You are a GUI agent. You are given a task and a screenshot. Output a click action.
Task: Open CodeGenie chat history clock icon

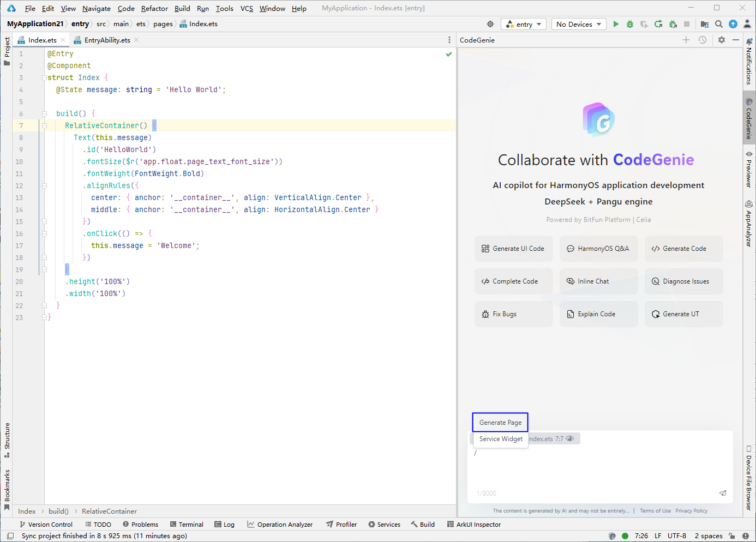point(703,40)
